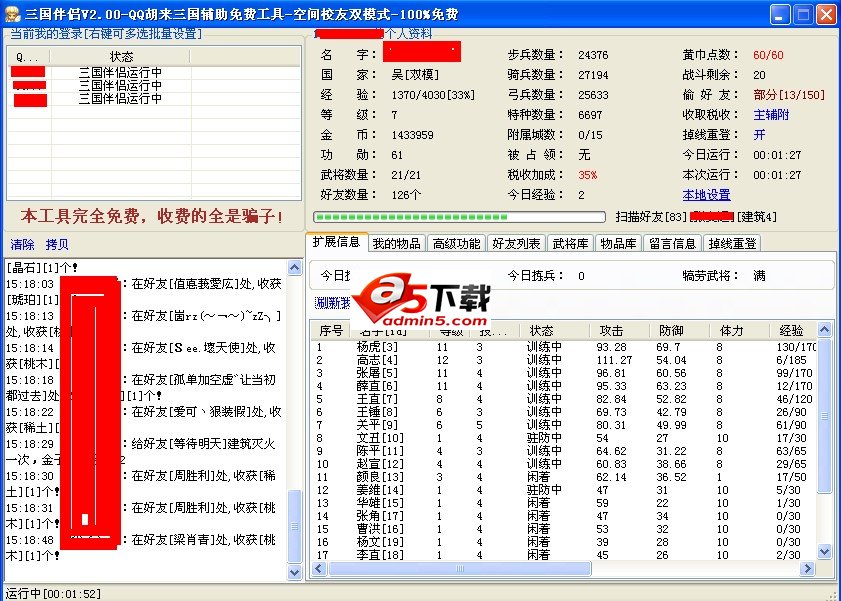The image size is (841, 601).
Task: Click the generals table right scroll arrow
Action: (x=807, y=568)
